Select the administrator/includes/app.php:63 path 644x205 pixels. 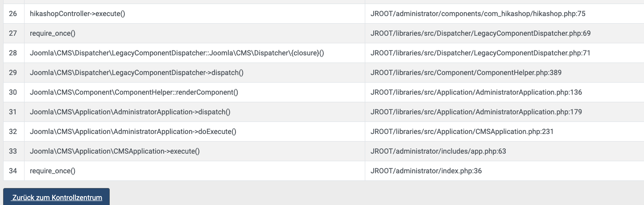point(438,151)
